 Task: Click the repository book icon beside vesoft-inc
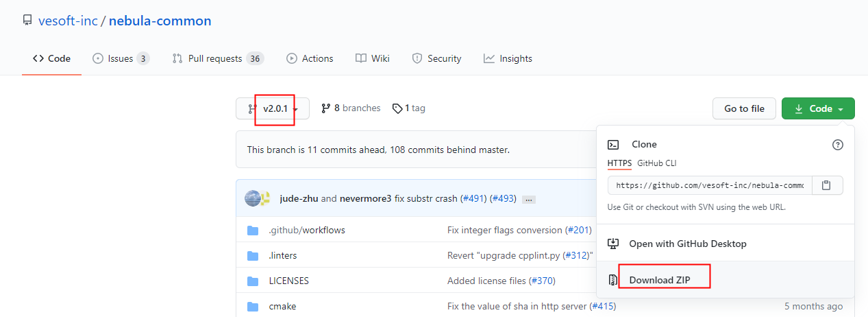(x=27, y=21)
